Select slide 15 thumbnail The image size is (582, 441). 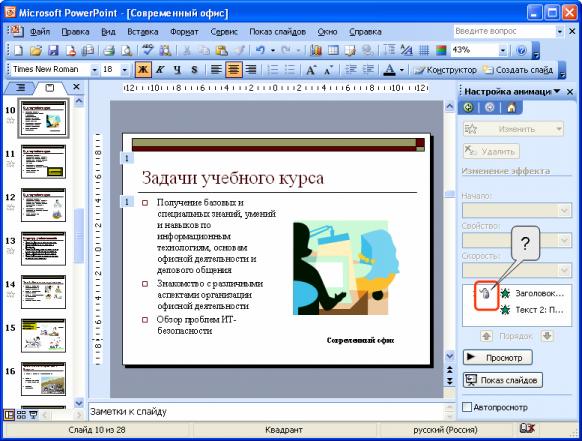pos(43,336)
